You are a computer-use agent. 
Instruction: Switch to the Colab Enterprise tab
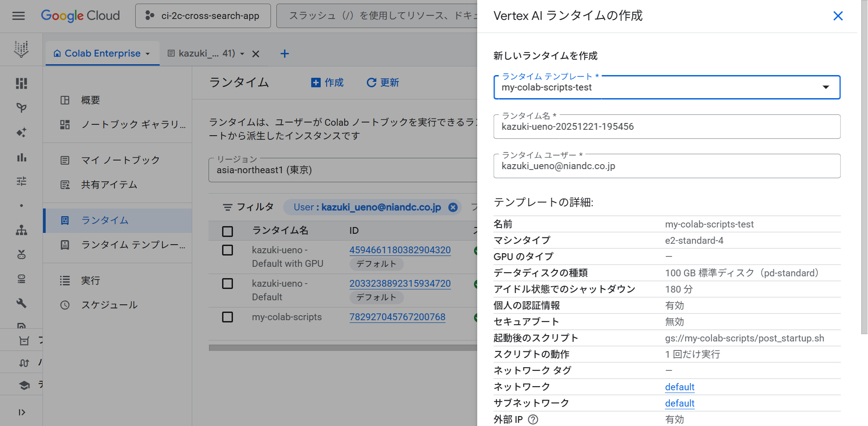(102, 53)
